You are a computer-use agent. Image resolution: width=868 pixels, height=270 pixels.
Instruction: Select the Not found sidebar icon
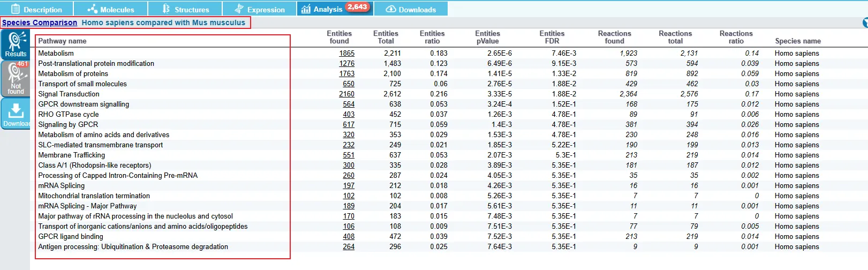(16, 78)
